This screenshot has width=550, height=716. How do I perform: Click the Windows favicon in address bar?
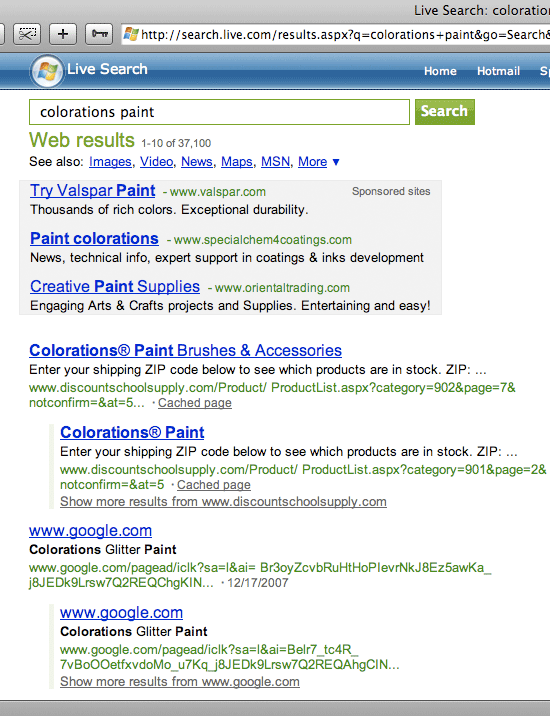tap(131, 34)
